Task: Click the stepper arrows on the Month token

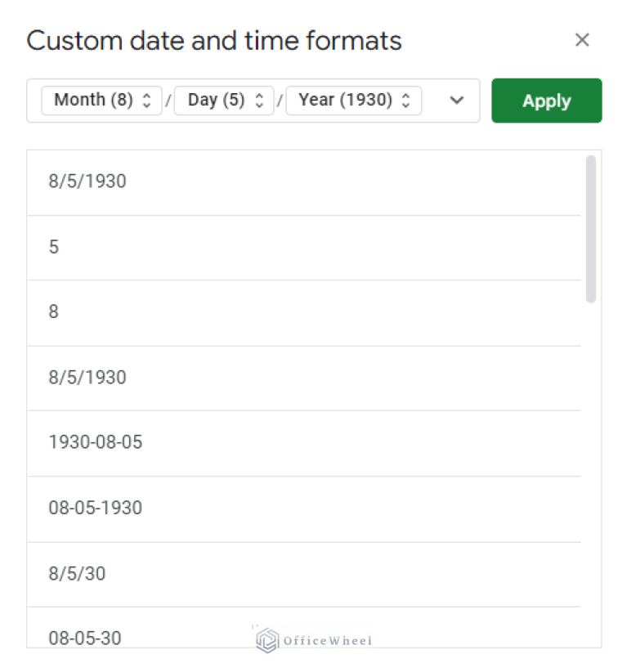Action: (x=146, y=100)
